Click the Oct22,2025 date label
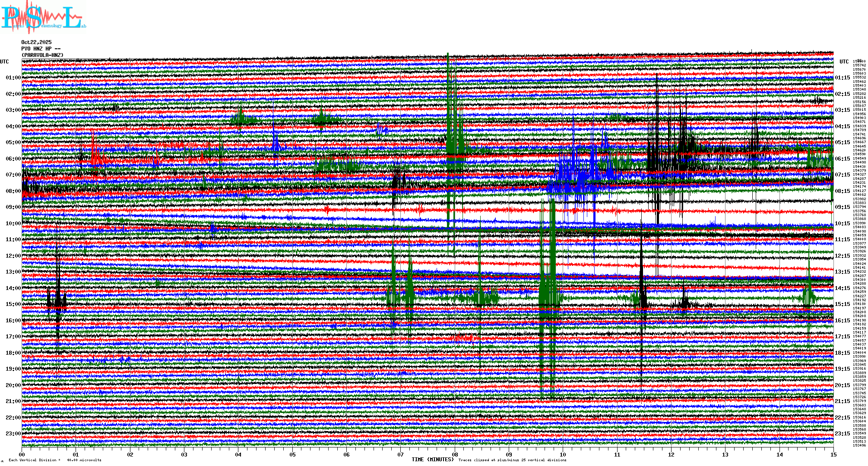868x466 pixels. point(36,42)
